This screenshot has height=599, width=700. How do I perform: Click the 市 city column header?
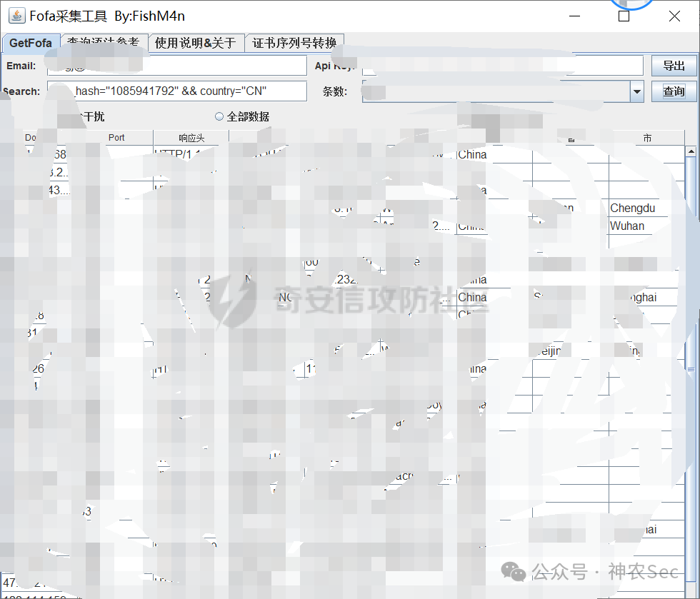(647, 138)
